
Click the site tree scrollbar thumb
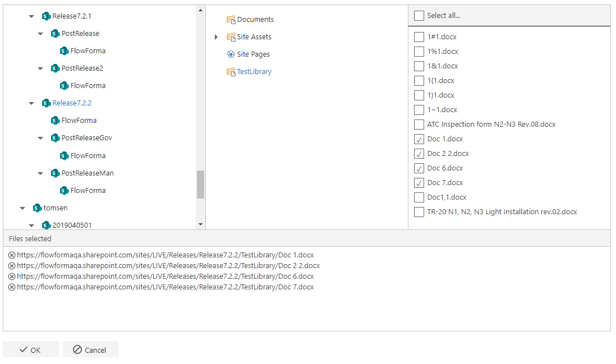(x=200, y=185)
